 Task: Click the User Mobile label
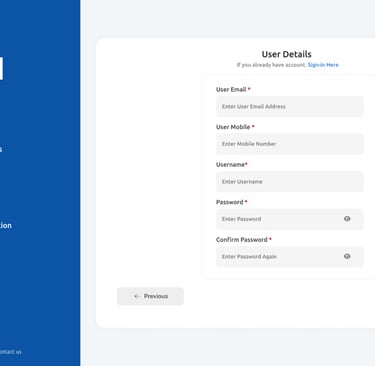(233, 127)
